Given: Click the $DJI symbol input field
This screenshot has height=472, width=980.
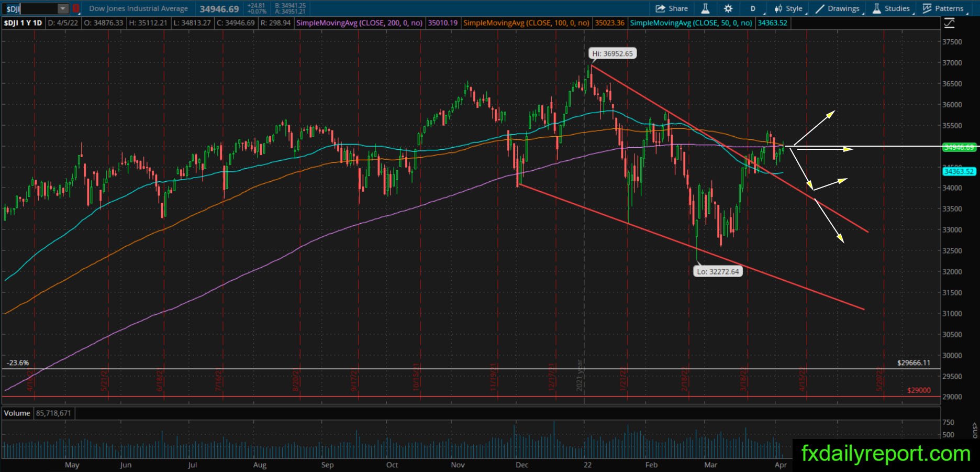Looking at the screenshot, I should [x=30, y=8].
